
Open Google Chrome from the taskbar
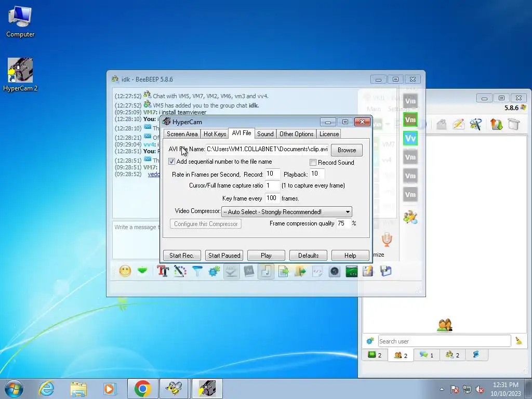142,389
